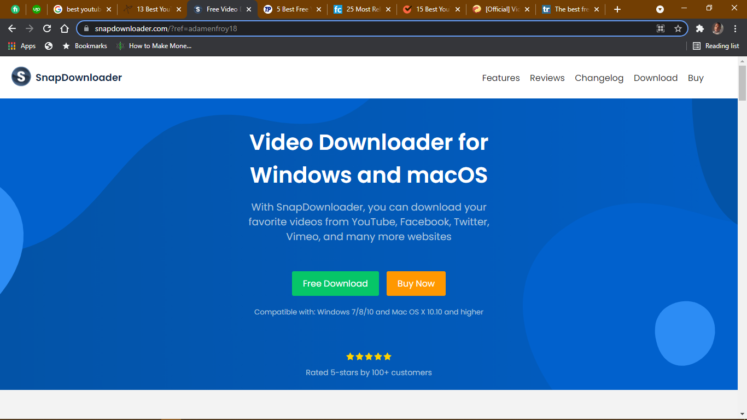Reload the current page
This screenshot has height=420, width=747.
tap(47, 29)
